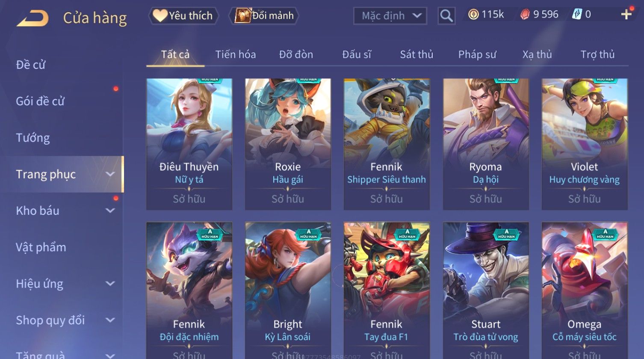The image size is (644, 359).
Task: Select the Roxie Hầu gái skin card
Action: 288,144
